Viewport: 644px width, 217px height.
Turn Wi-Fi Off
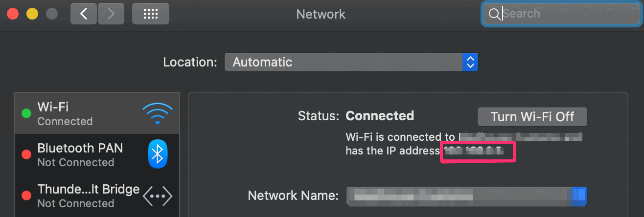point(532,117)
